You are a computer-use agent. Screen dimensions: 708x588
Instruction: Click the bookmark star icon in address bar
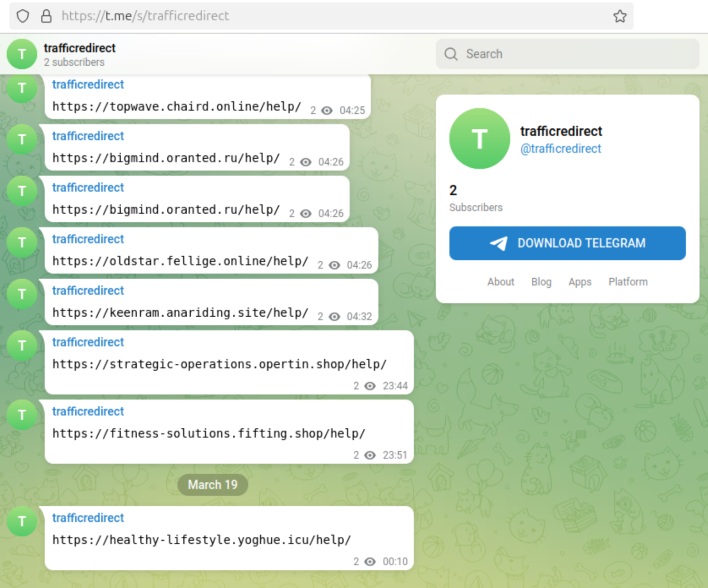[619, 16]
